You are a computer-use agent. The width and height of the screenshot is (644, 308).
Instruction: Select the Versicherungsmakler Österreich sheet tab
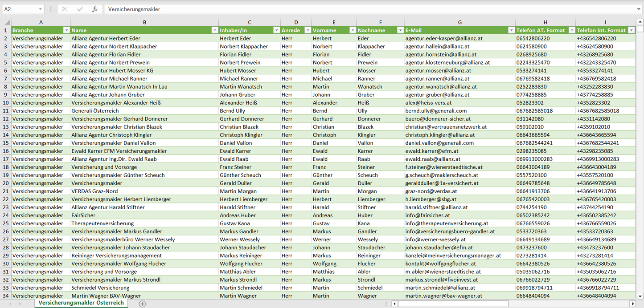coord(81,303)
